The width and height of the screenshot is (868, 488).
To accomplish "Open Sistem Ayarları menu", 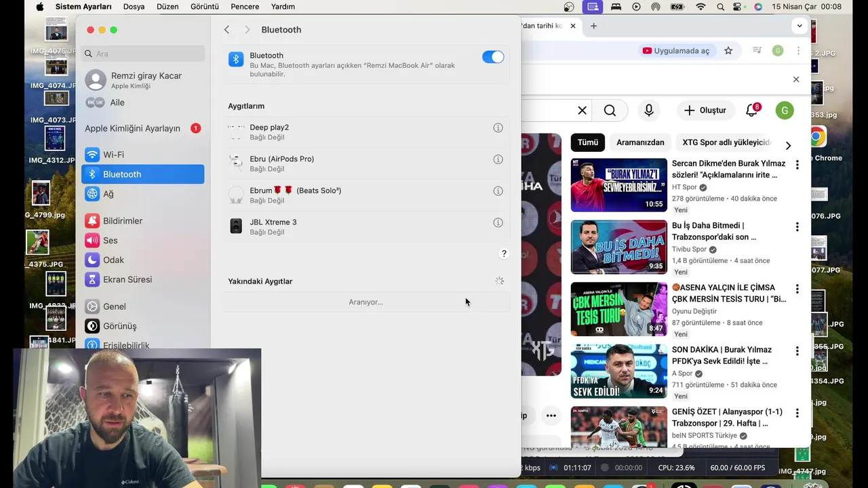I will (83, 7).
